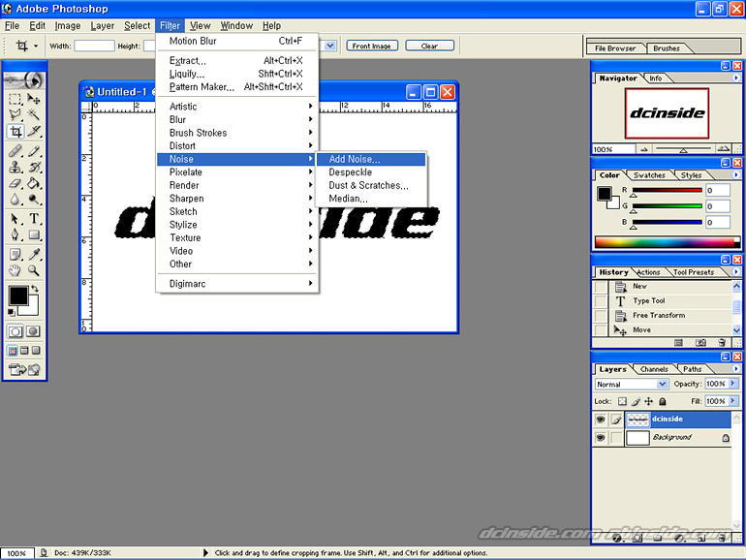Switch to the Swatches tab
746x560 pixels.
(649, 175)
